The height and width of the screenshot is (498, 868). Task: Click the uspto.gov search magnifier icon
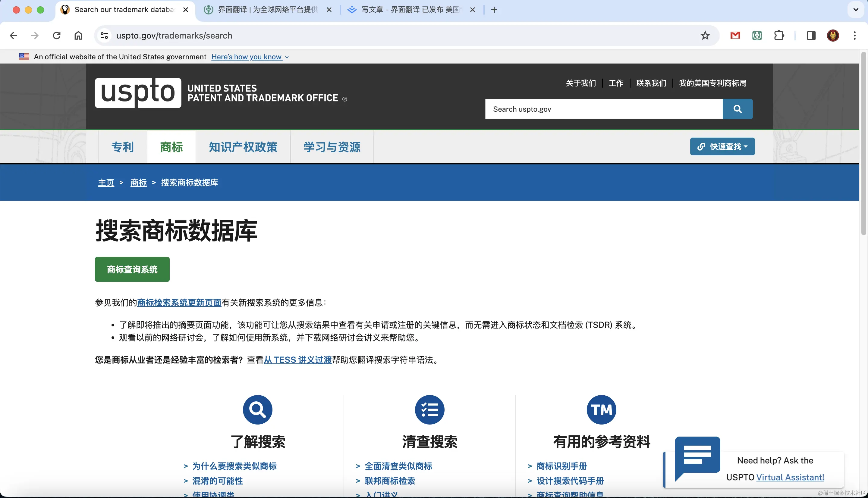click(737, 109)
